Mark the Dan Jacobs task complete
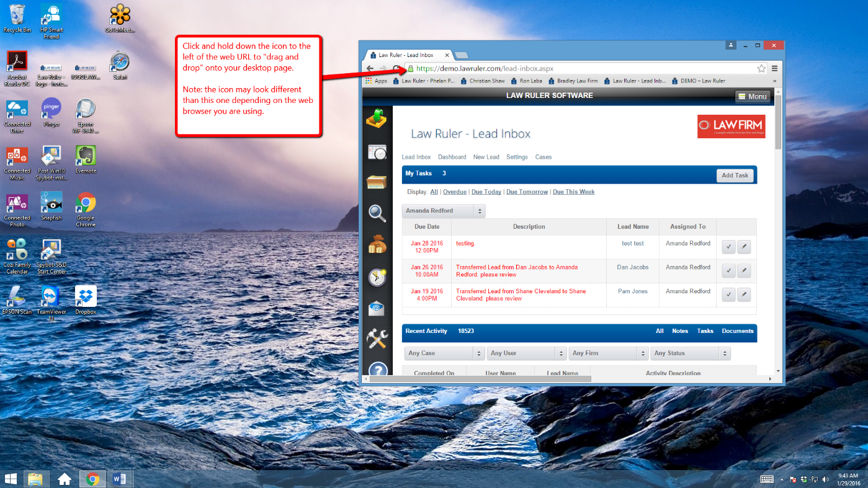The width and height of the screenshot is (868, 488). pyautogui.click(x=728, y=271)
